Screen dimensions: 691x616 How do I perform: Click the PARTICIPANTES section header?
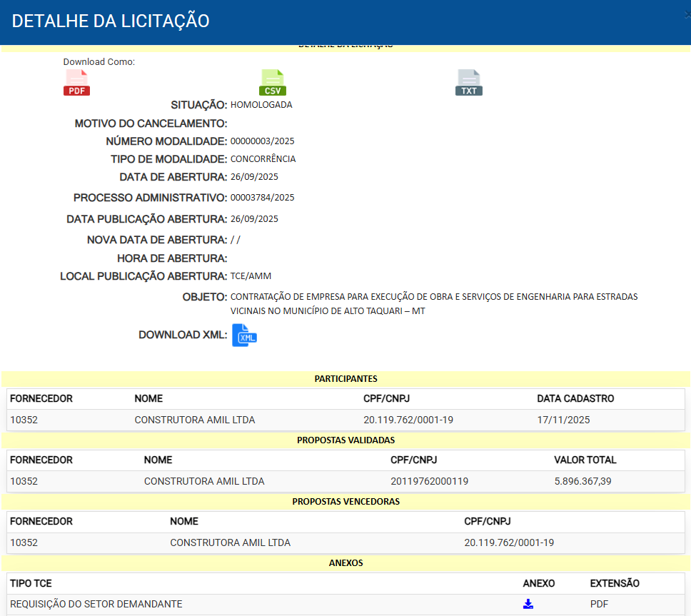(345, 379)
